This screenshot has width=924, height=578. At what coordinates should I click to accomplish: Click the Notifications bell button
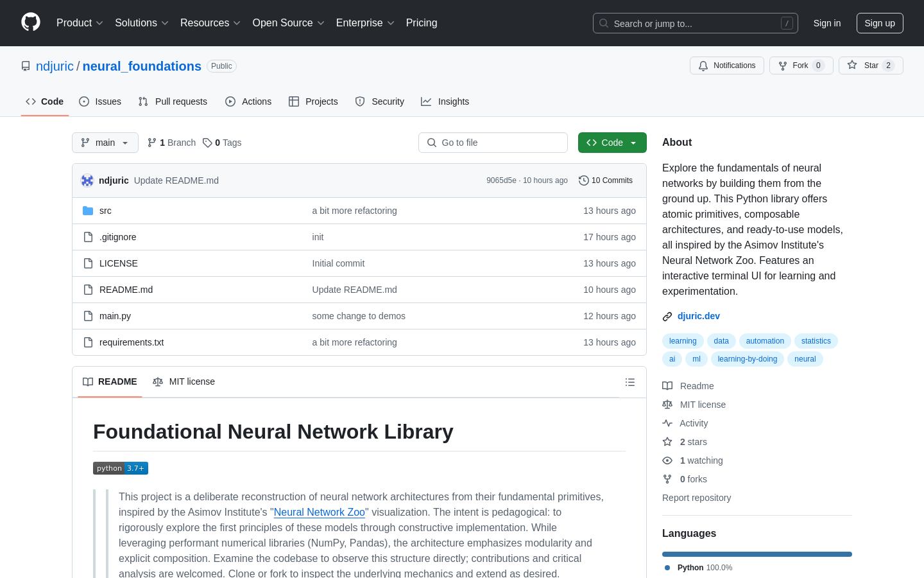[x=727, y=66]
